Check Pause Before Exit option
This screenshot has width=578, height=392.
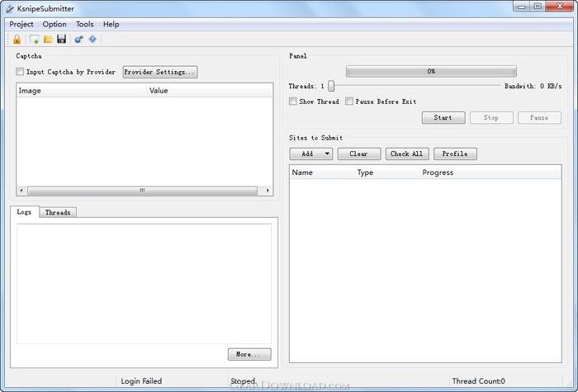pos(349,102)
